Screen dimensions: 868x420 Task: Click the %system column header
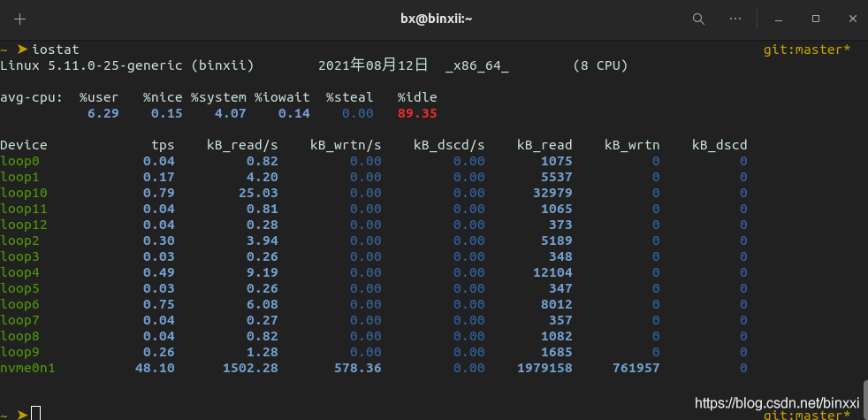pos(218,97)
